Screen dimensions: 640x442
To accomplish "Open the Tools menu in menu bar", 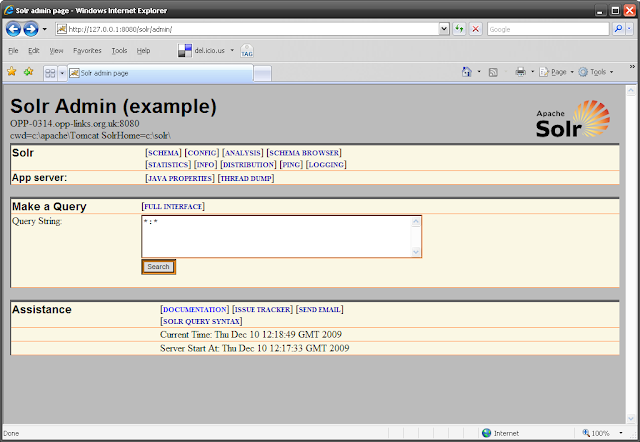I will click(119, 51).
